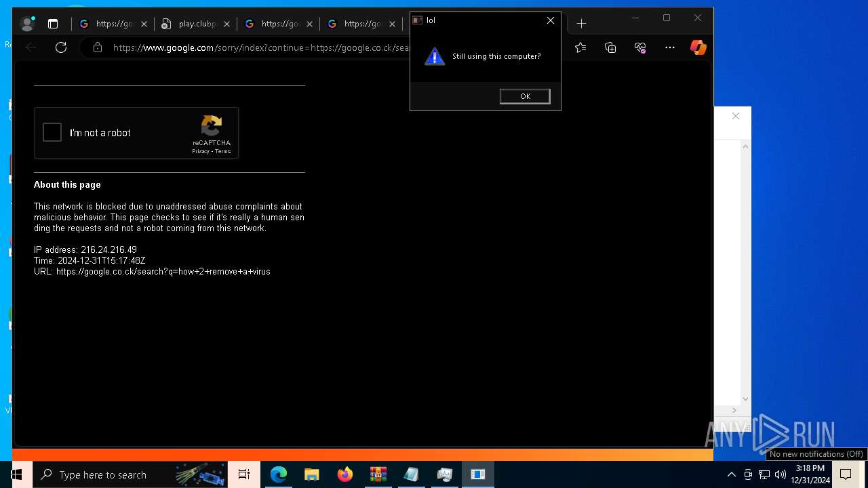Open the Edge profile icon
Image resolution: width=868 pixels, height=488 pixels.
(27, 24)
